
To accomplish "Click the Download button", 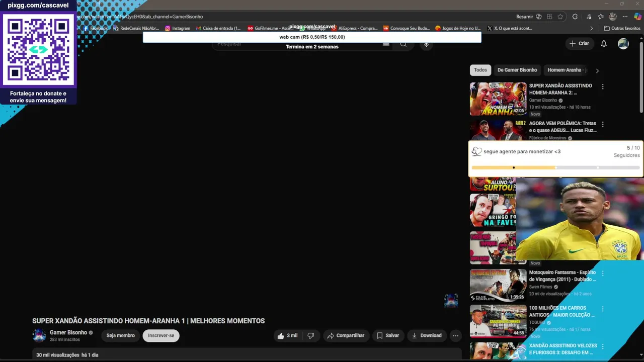I will click(427, 336).
